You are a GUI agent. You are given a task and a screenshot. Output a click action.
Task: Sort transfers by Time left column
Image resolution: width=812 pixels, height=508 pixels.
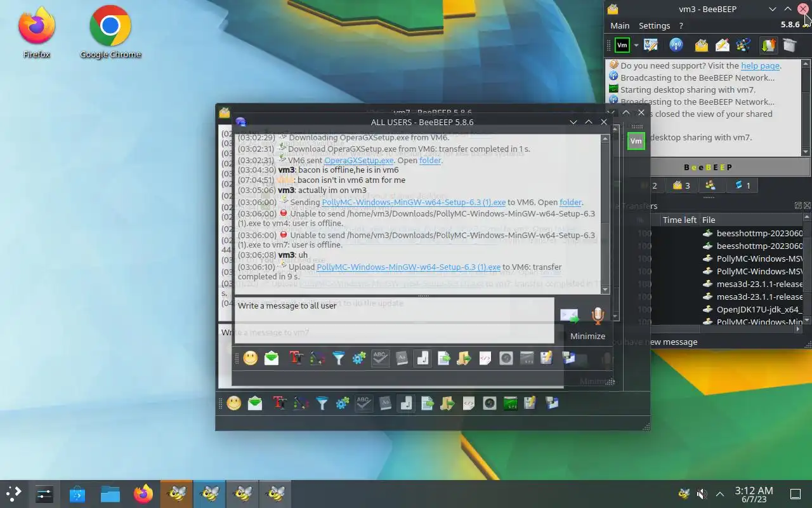tap(679, 220)
